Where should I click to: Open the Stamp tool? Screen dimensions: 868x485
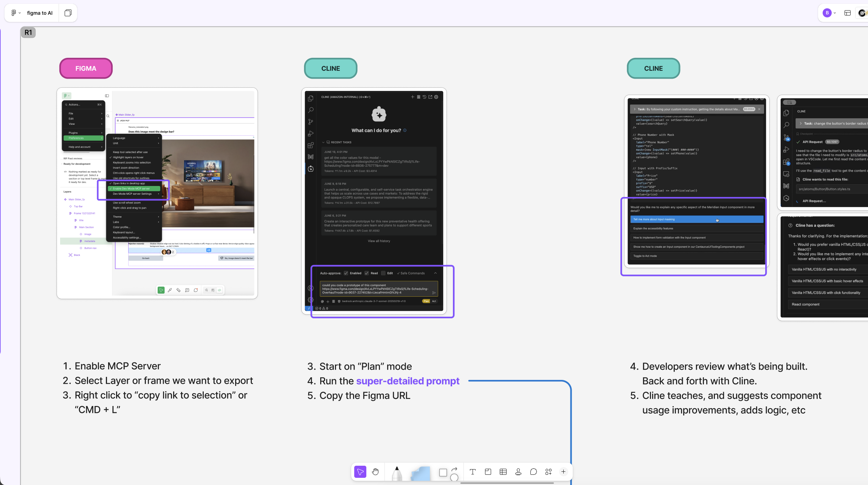coord(518,472)
